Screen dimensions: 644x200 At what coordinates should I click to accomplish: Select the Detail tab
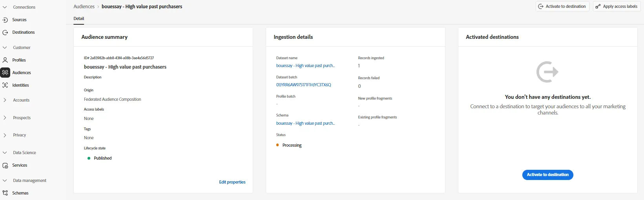[x=79, y=18]
